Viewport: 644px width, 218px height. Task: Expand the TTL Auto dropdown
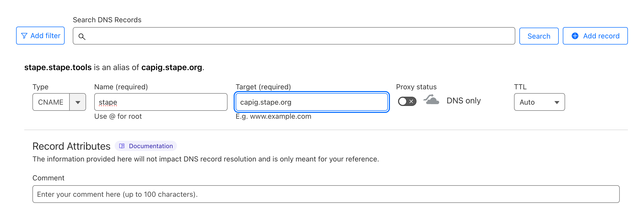coord(539,102)
